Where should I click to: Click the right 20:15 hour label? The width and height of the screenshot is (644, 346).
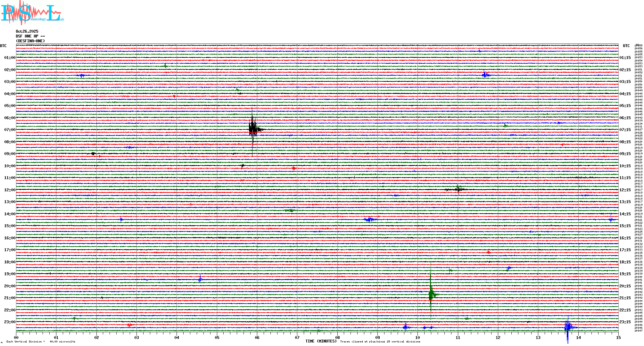point(625,286)
